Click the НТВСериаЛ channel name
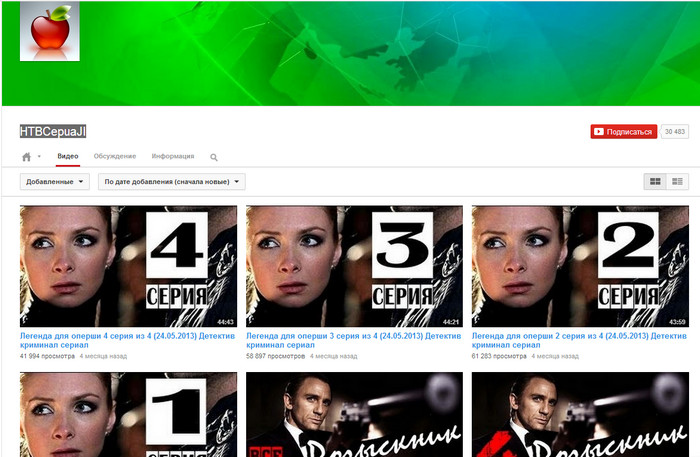The height and width of the screenshot is (457, 700). pyautogui.click(x=53, y=131)
